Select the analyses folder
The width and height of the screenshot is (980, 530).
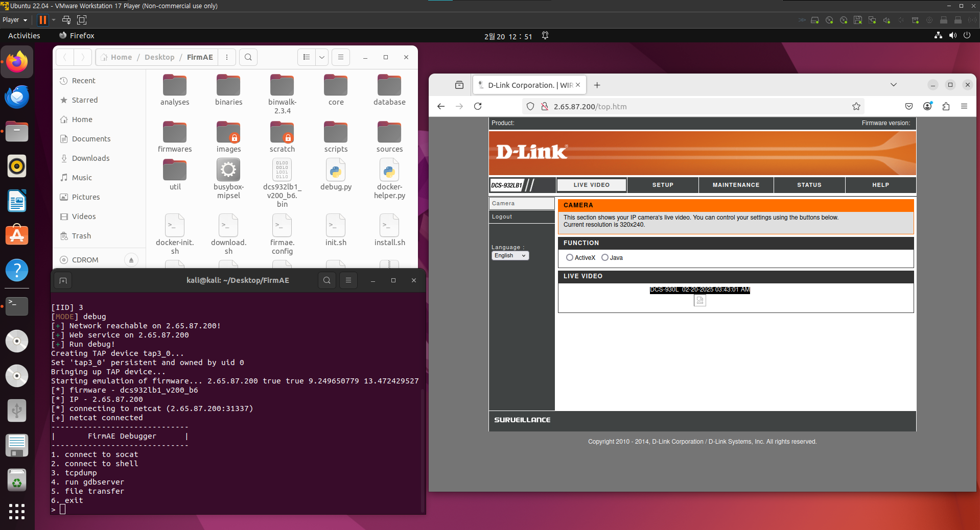coord(175,90)
